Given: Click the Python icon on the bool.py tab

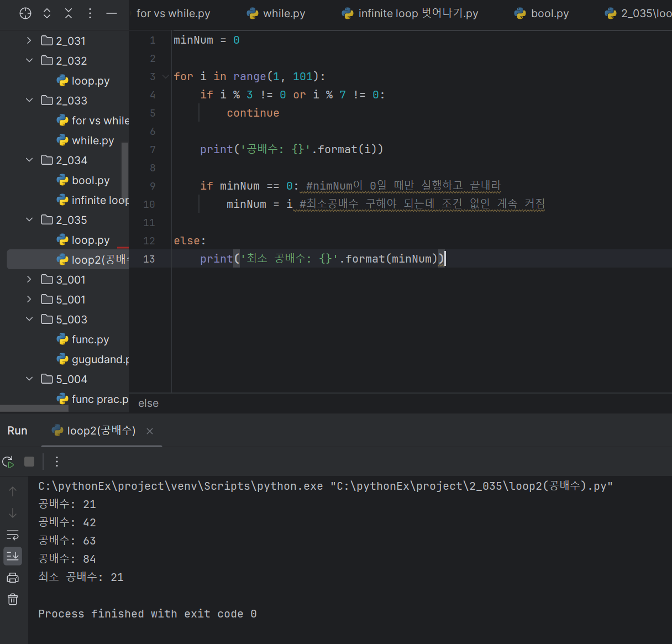Looking at the screenshot, I should coord(520,13).
